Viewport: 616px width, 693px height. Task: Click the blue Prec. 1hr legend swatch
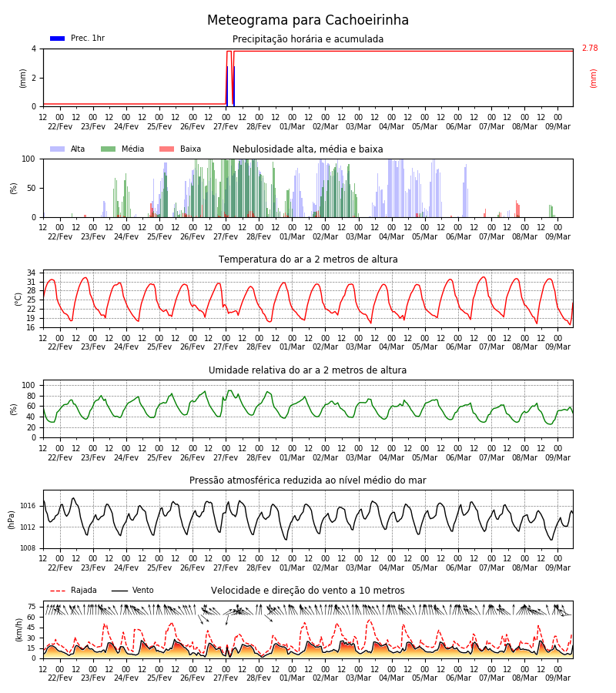58,38
